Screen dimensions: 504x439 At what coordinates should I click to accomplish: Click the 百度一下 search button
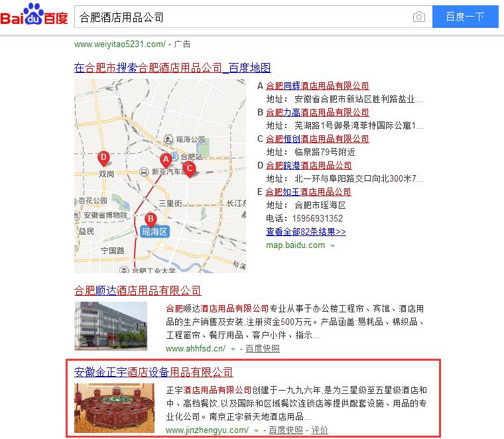coord(465,17)
